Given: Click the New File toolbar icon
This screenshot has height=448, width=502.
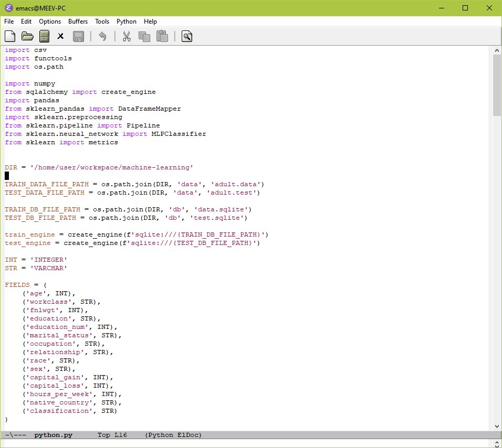Looking at the screenshot, I should pos(10,36).
